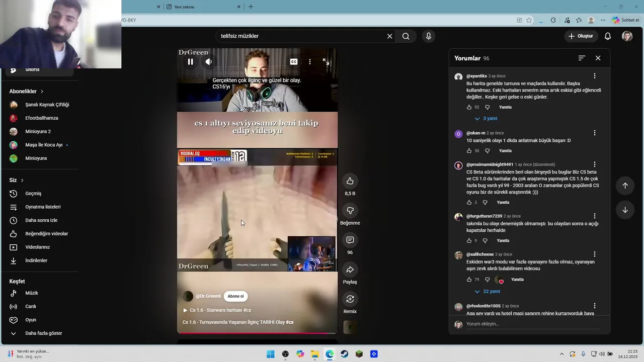Open the comments icon showing 96
Image resolution: width=644 pixels, height=362 pixels.
click(350, 240)
